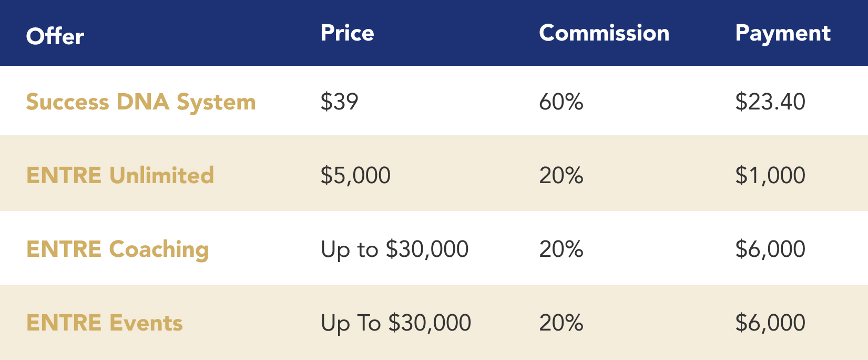Select the $5,000 price cell

356,176
